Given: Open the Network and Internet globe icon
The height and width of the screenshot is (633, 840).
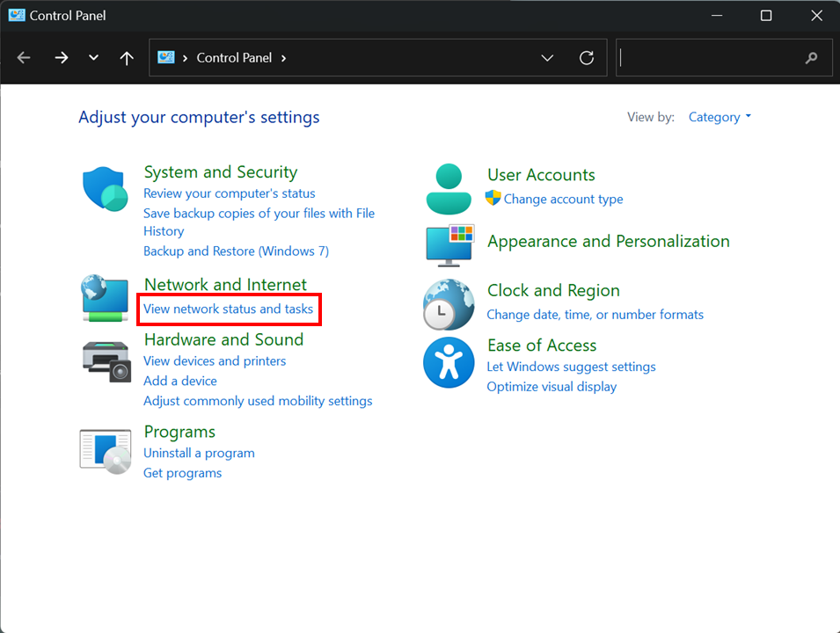Looking at the screenshot, I should coord(106,299).
